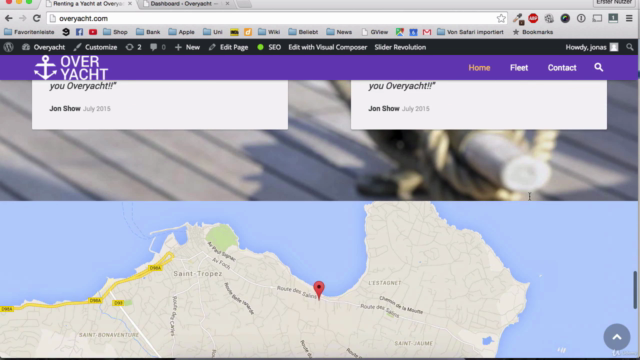This screenshot has height=360, width=640.
Task: Go back using browser back arrow
Action: pyautogui.click(x=9, y=18)
